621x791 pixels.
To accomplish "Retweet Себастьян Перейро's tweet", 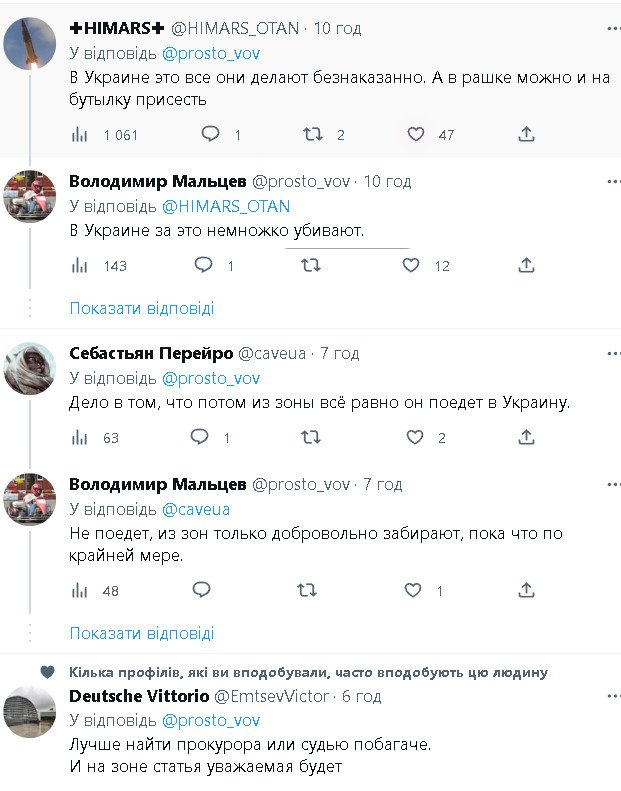I will tap(310, 437).
